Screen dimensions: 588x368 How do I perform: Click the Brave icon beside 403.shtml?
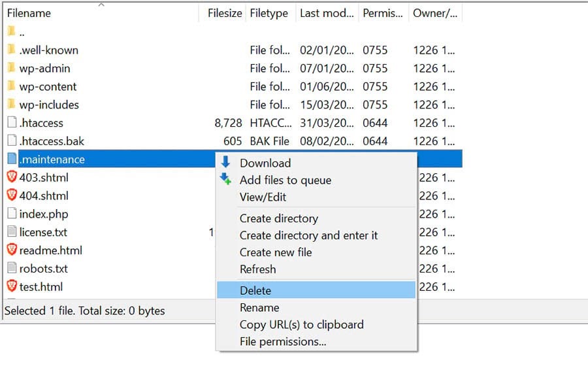pyautogui.click(x=12, y=177)
